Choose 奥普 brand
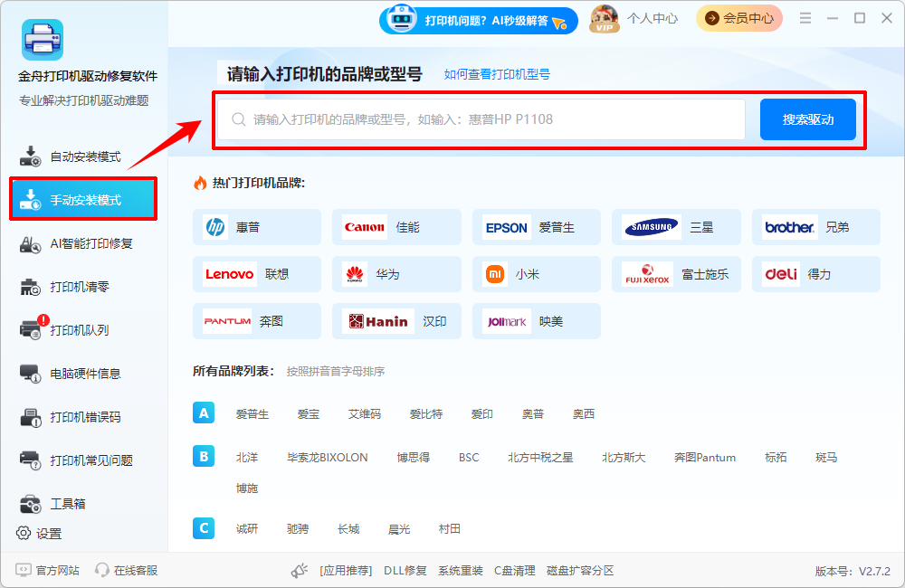This screenshot has height=588, width=905. [x=533, y=413]
